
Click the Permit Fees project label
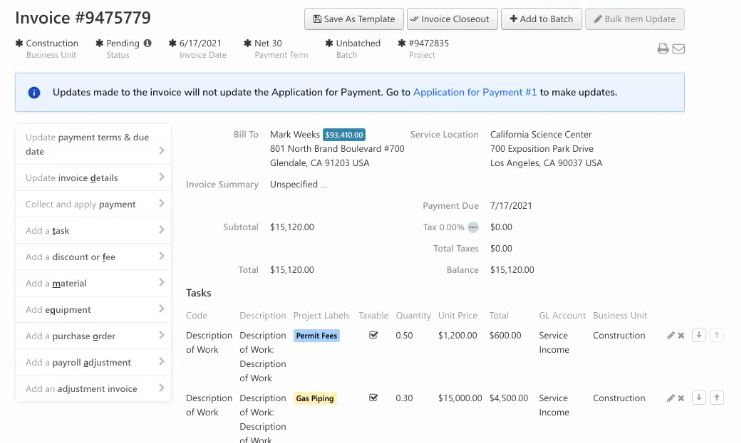click(x=317, y=336)
